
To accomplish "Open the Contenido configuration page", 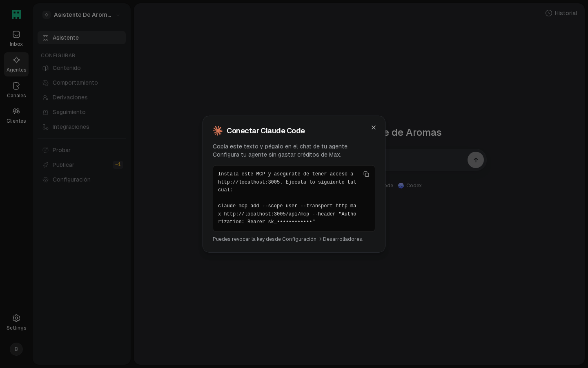I will (82, 68).
